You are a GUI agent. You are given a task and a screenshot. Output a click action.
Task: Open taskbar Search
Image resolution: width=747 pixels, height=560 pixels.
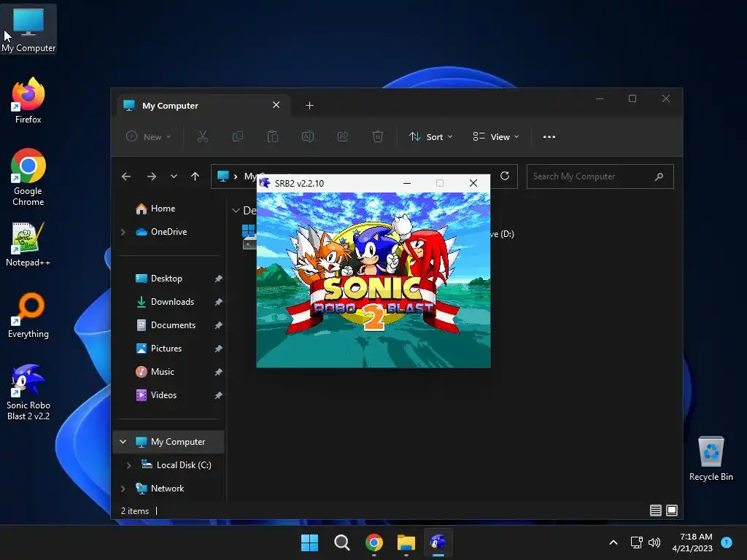tap(341, 542)
